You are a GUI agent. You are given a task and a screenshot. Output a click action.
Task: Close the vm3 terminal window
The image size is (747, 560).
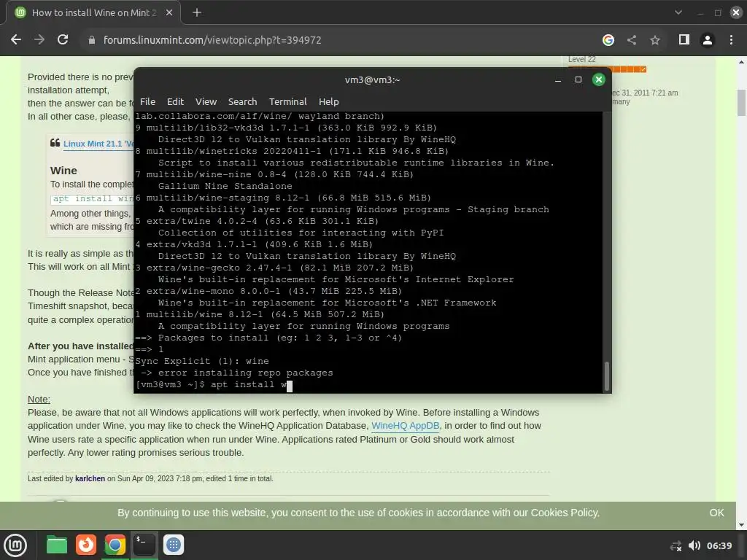tap(599, 79)
